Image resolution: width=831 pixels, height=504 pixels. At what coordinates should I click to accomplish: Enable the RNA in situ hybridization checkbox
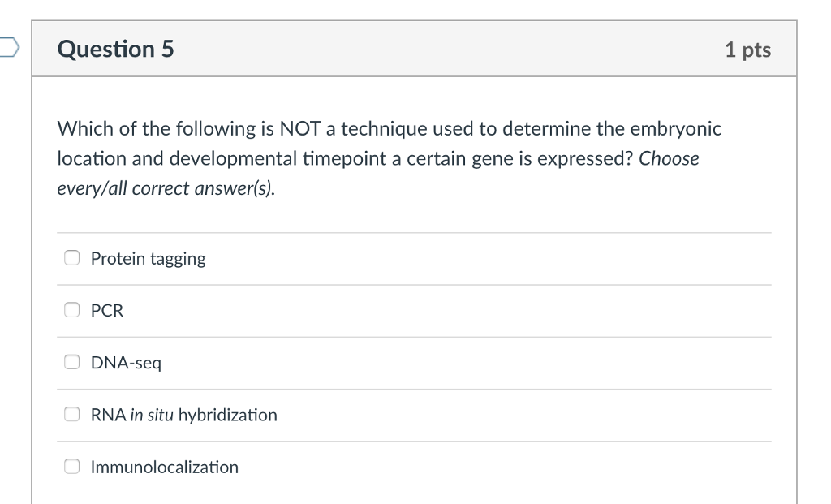coord(72,415)
